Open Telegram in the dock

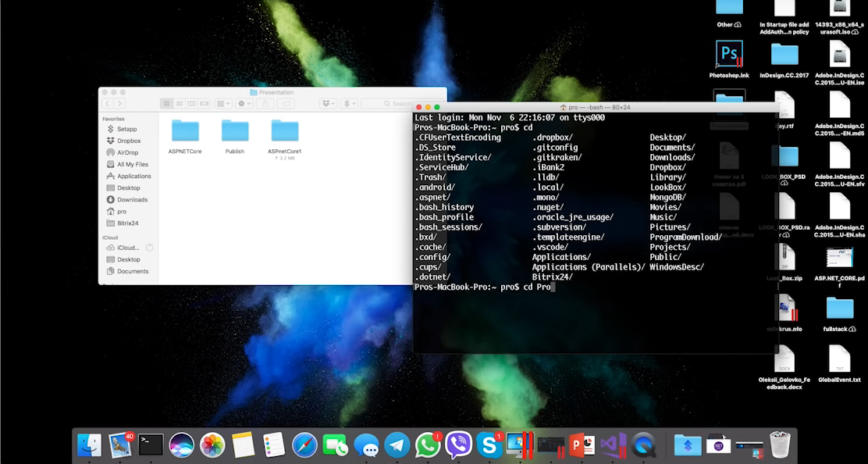pyautogui.click(x=397, y=444)
